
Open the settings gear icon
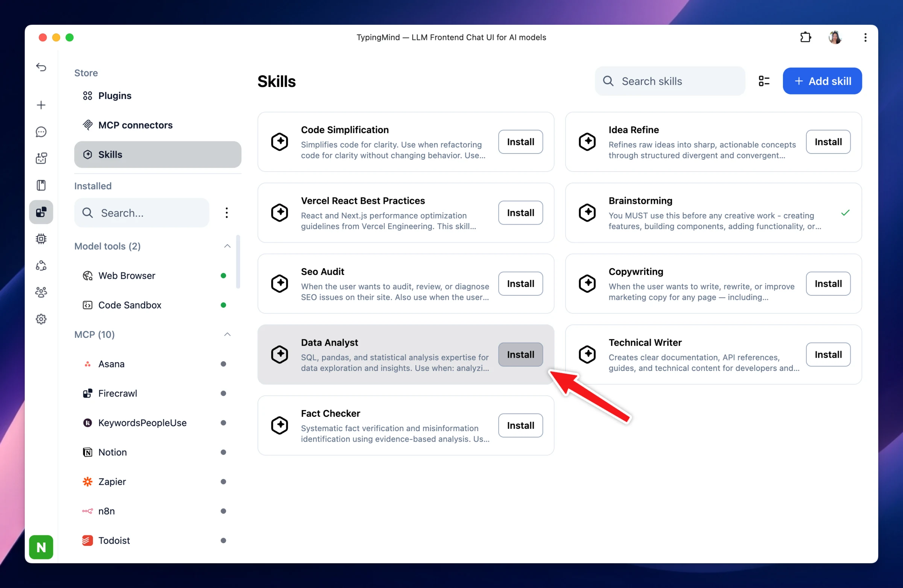click(x=41, y=319)
